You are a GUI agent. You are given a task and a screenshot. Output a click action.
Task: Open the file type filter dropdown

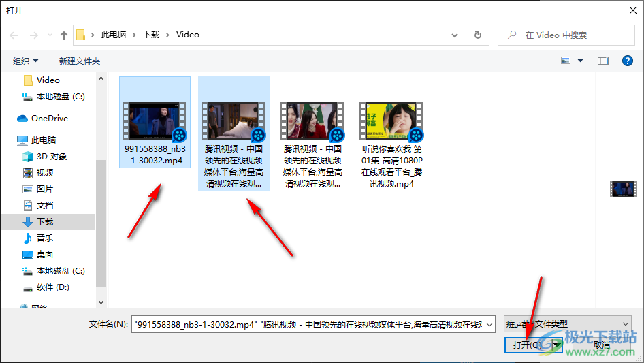567,324
